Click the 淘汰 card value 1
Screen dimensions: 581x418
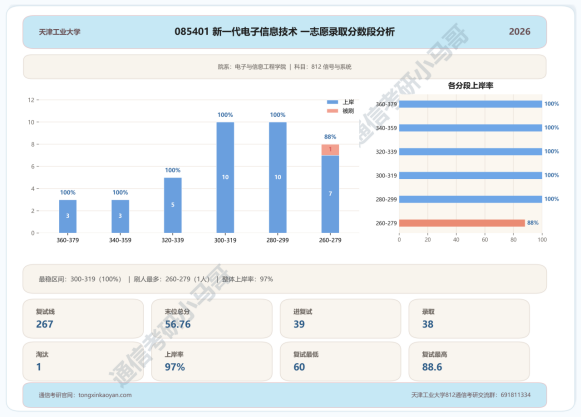[x=39, y=367]
